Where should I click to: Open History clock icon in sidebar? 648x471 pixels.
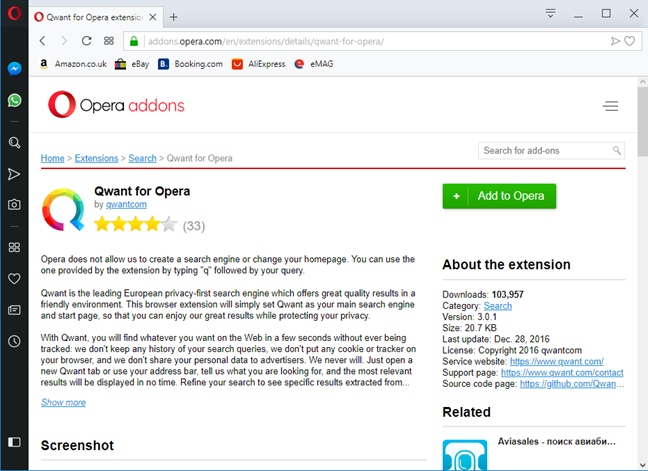14,341
